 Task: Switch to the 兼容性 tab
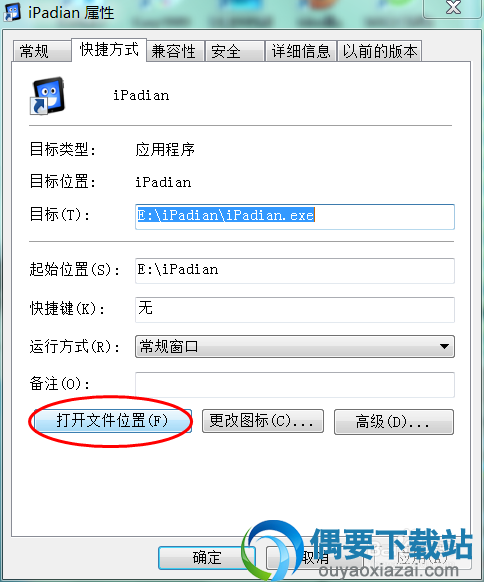[x=175, y=51]
